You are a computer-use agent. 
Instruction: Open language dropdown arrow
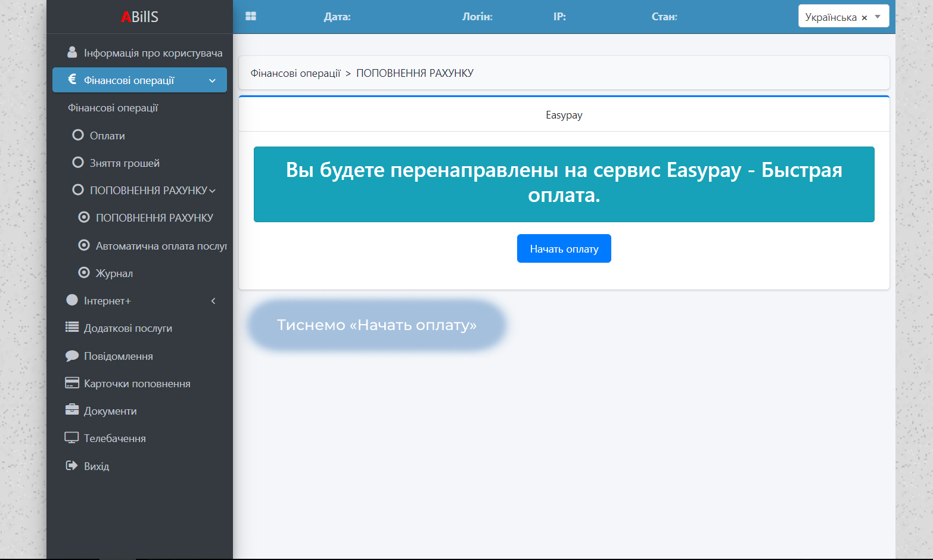tap(878, 17)
